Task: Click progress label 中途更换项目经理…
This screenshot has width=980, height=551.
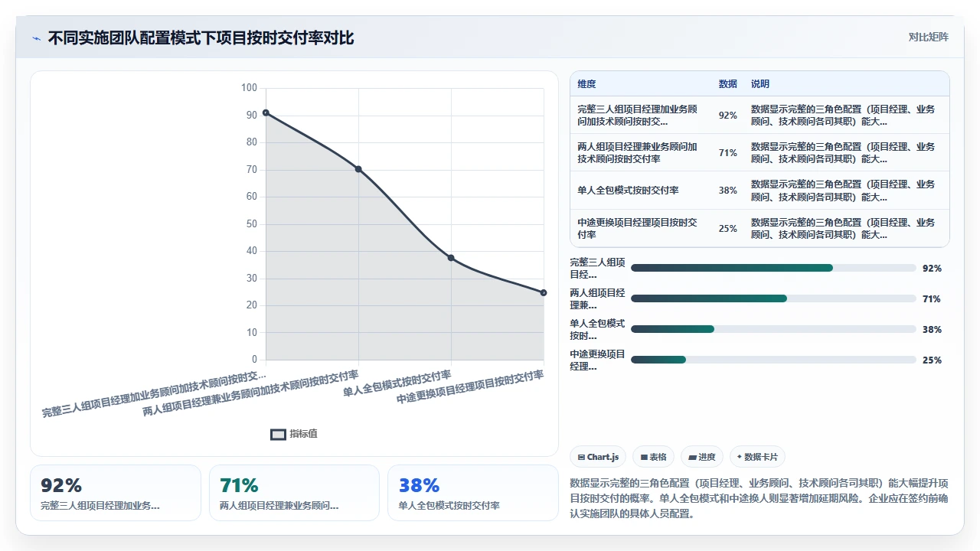Action: [598, 360]
